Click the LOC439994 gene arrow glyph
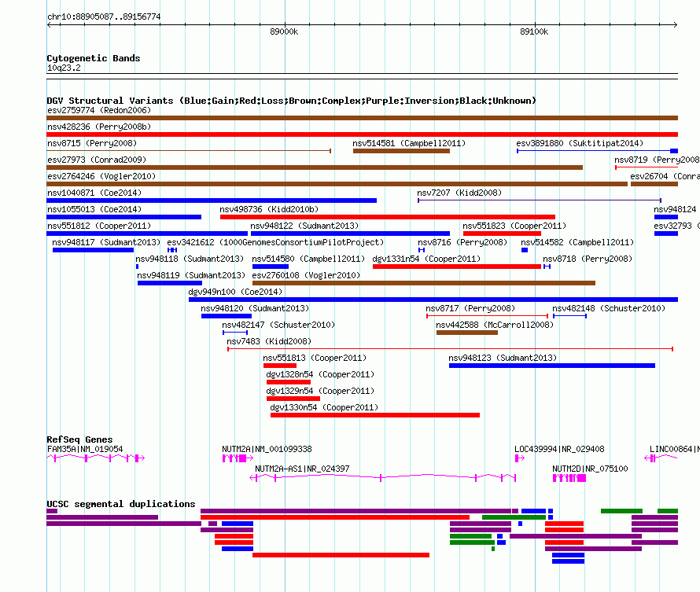The height and width of the screenshot is (592, 700). coord(520,458)
